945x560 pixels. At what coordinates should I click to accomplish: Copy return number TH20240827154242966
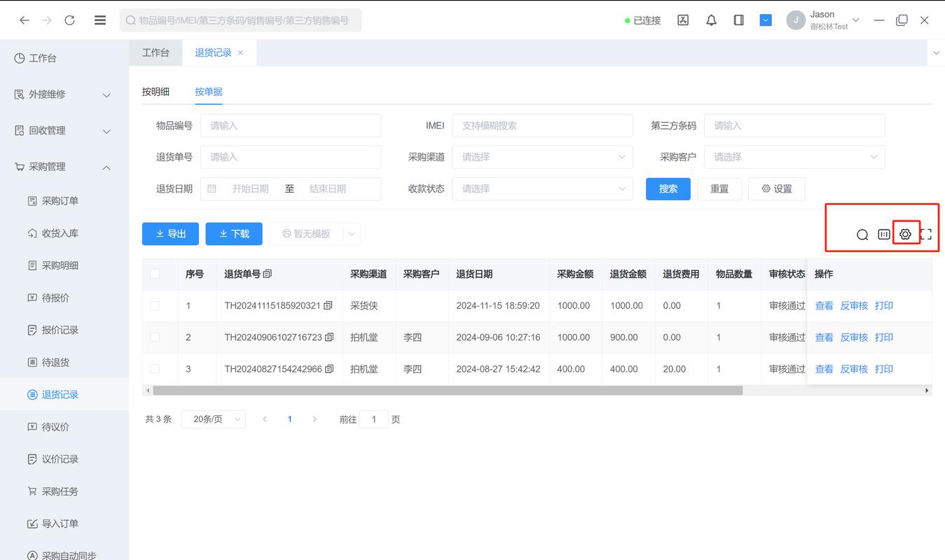[x=329, y=369]
